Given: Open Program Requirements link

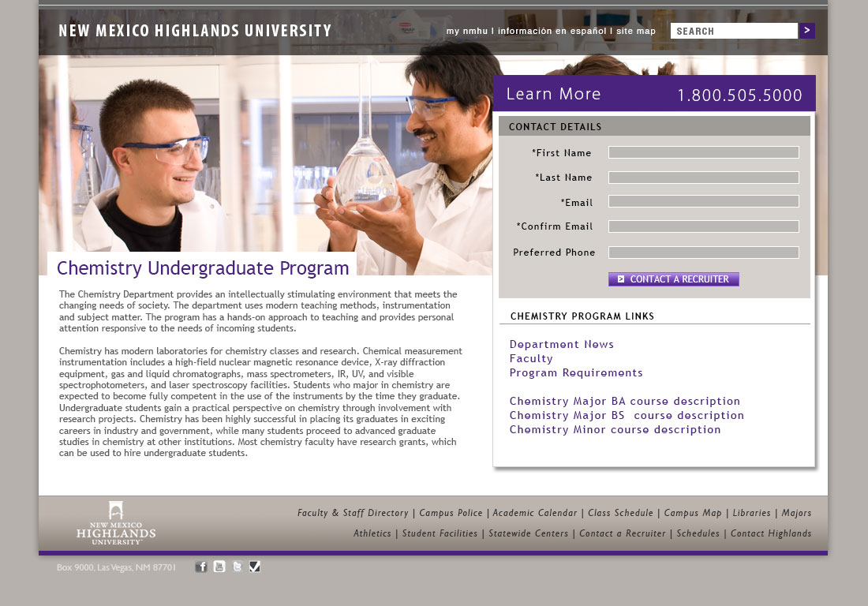Looking at the screenshot, I should tap(576, 373).
